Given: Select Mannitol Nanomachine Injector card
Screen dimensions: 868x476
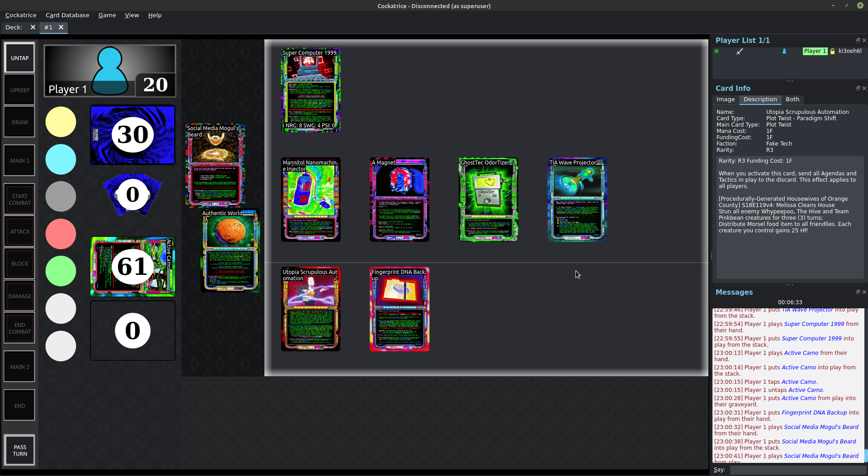Looking at the screenshot, I should (x=311, y=199).
